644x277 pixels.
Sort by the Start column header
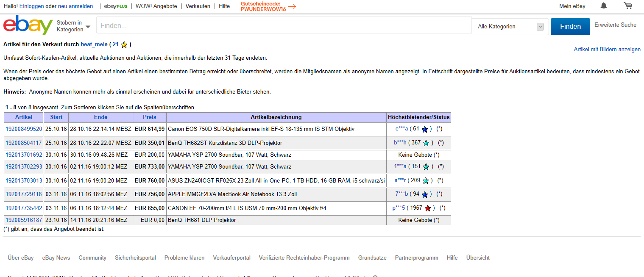tap(56, 117)
